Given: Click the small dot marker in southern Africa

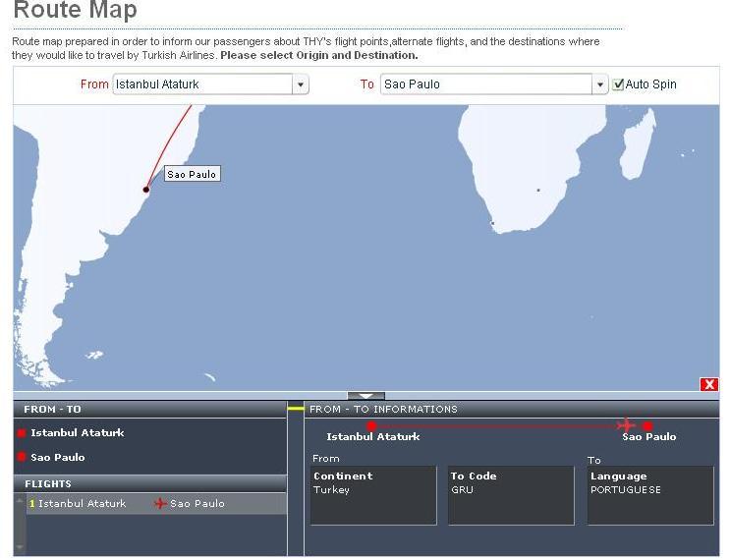Looking at the screenshot, I should [x=538, y=190].
